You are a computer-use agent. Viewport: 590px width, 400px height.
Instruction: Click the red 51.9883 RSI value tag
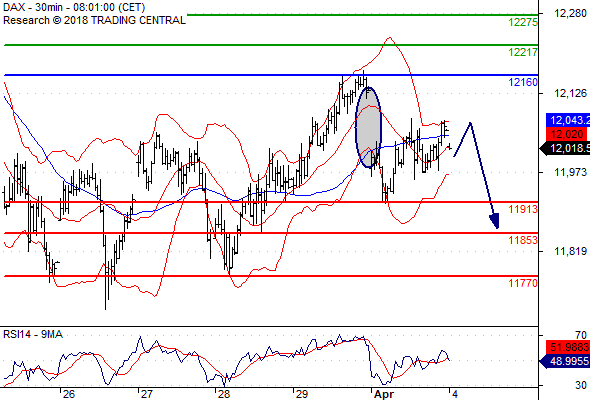[568, 347]
